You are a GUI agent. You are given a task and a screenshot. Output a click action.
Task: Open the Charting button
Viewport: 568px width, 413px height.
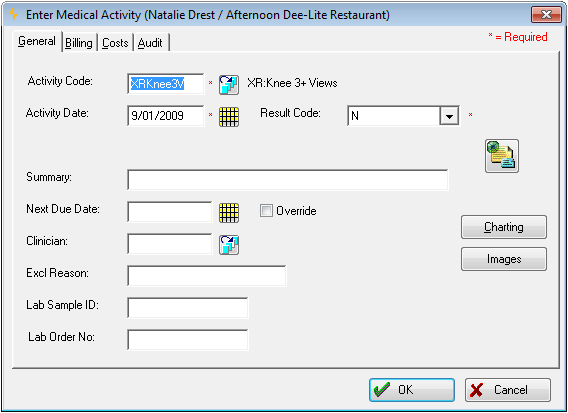pyautogui.click(x=504, y=227)
